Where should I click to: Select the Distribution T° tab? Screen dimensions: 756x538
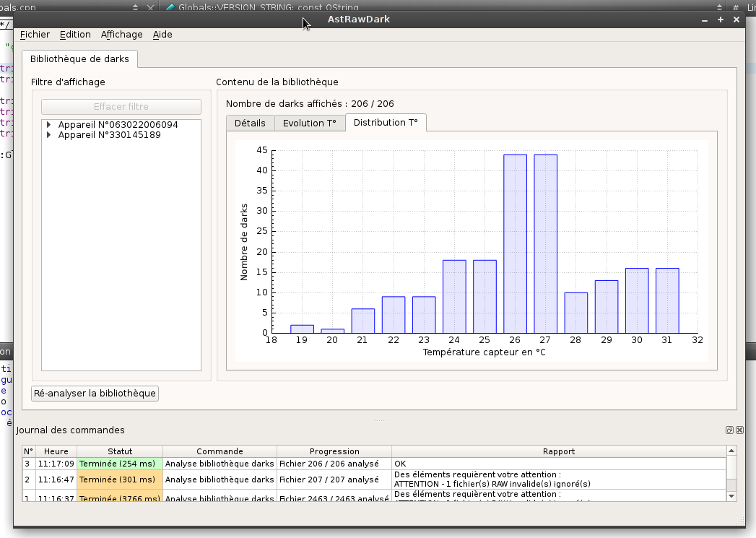click(x=386, y=123)
